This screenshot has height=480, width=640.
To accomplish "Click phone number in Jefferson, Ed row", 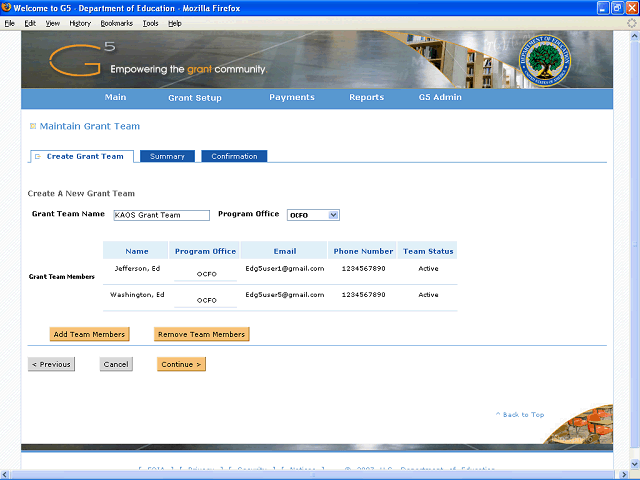I will [363, 269].
